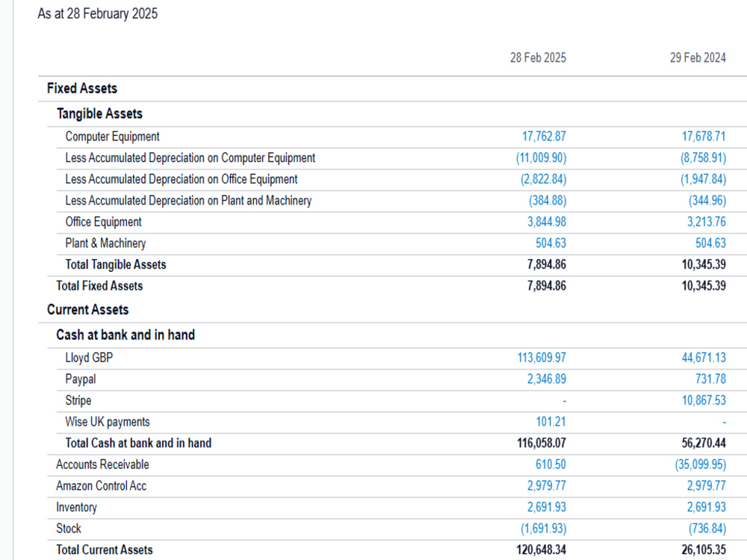Click Total Cash at bank and in hand label
The height and width of the screenshot is (560, 747).
138,444
